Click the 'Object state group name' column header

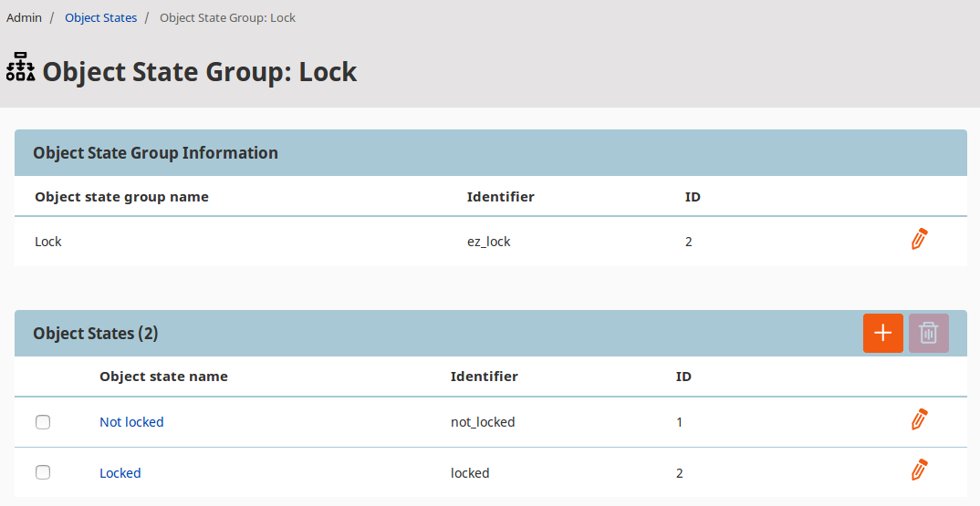121,197
